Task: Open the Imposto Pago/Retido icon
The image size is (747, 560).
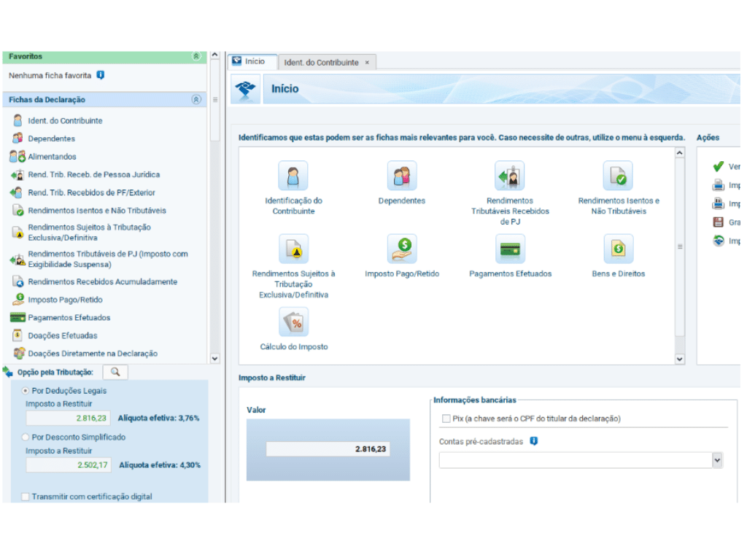Action: coord(401,249)
